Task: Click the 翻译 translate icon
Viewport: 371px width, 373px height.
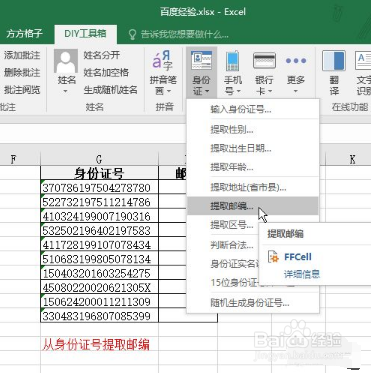Action: [x=333, y=61]
